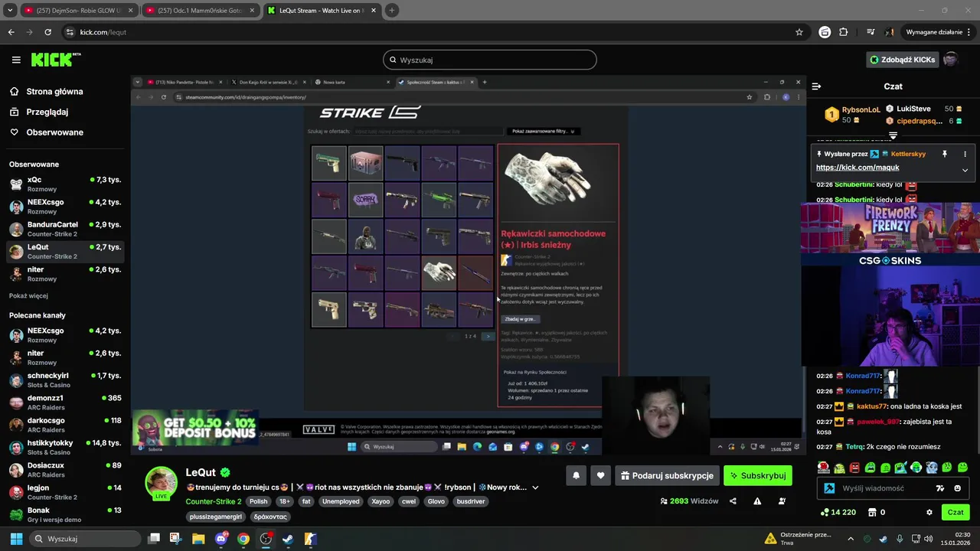Open Steam from the Windows taskbar
Screen dimensions: 980x551
click(288, 539)
